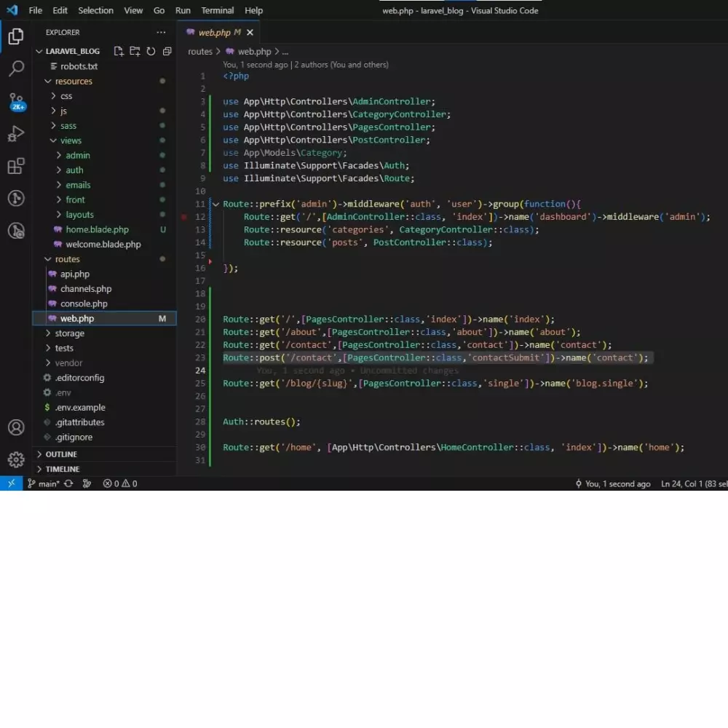Open the Search view in activity bar

click(x=16, y=68)
